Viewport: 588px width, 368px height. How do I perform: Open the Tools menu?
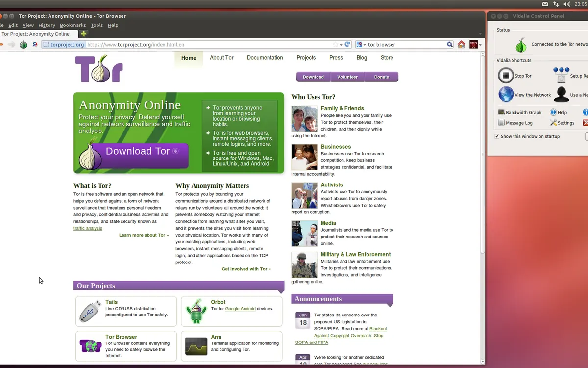click(x=97, y=25)
